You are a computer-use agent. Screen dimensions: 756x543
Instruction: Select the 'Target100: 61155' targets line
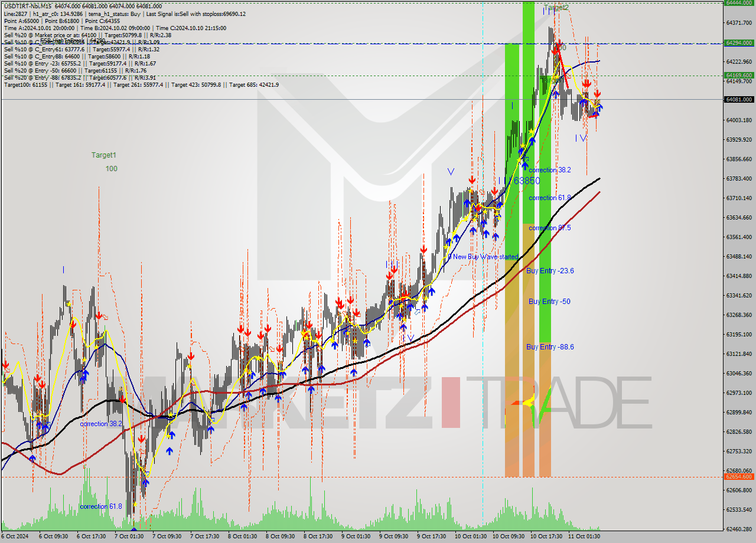[142, 84]
